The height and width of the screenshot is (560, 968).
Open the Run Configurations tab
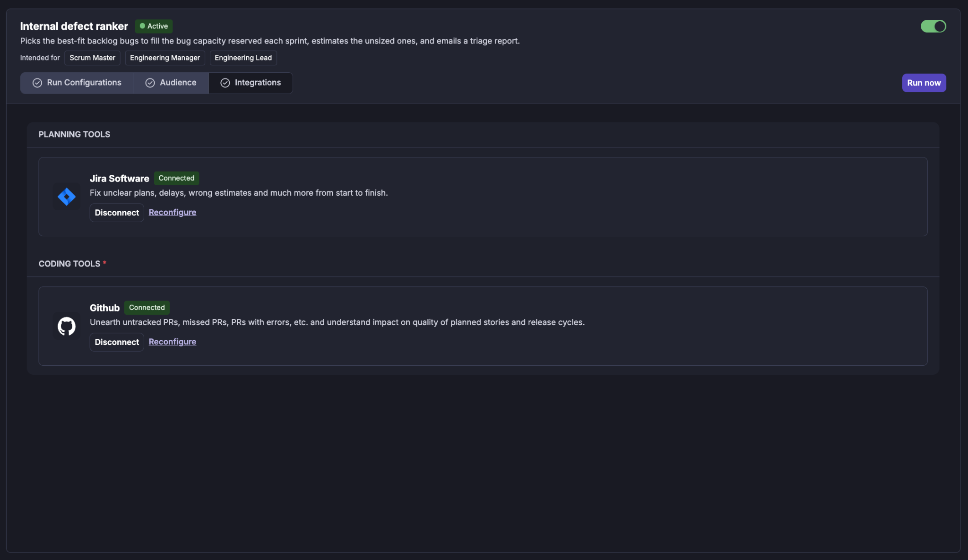coord(77,83)
